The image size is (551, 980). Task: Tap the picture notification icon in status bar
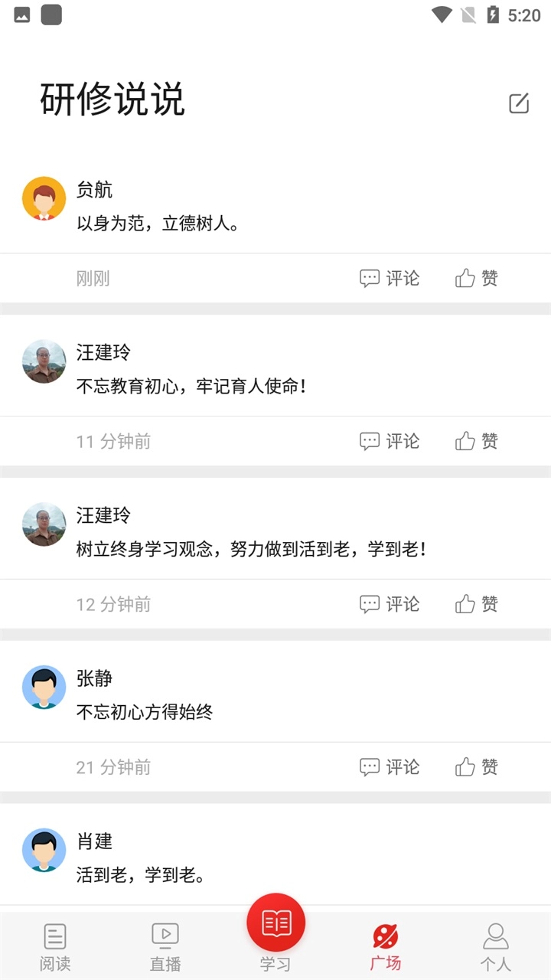point(22,15)
